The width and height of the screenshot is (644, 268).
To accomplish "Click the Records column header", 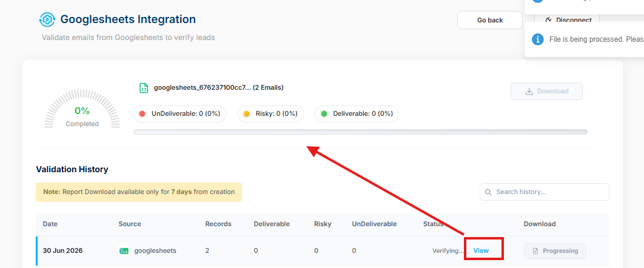I will click(218, 224).
